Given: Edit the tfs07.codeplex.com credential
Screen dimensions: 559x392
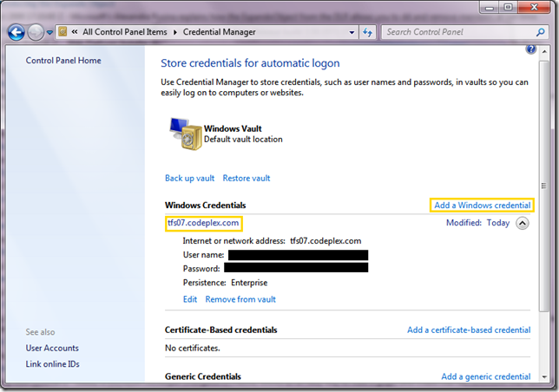Looking at the screenshot, I should (x=190, y=299).
